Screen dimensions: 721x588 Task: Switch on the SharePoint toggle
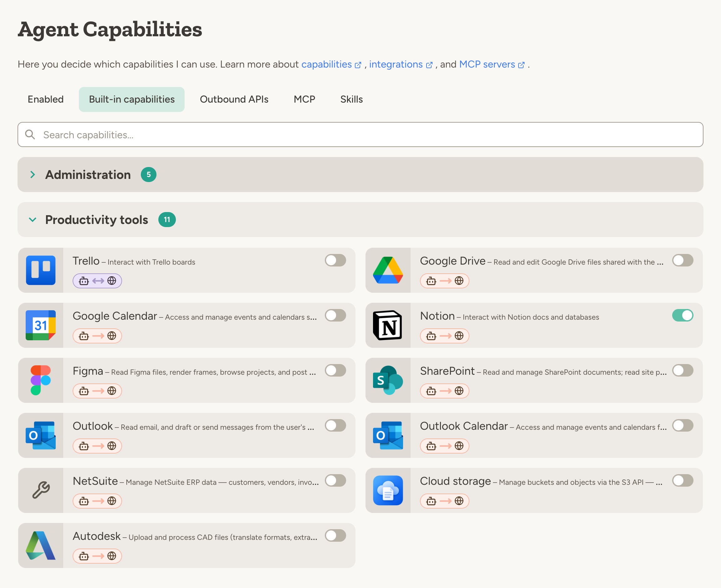[x=683, y=371]
